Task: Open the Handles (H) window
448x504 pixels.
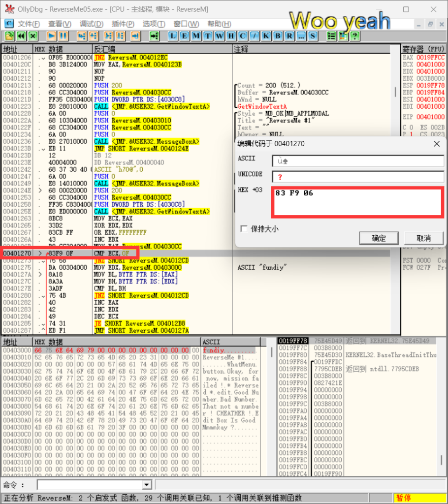Action: (x=230, y=36)
